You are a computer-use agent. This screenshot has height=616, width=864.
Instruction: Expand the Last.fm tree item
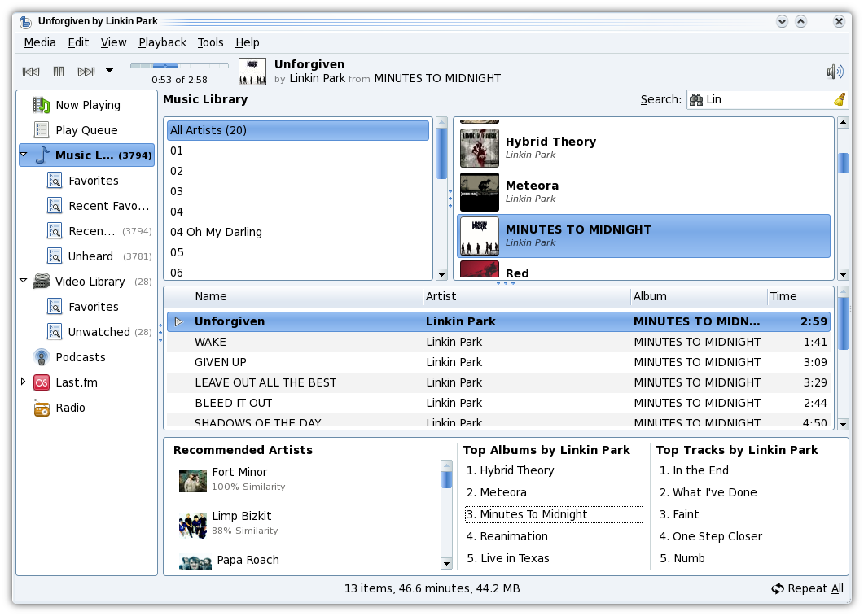pos(24,382)
